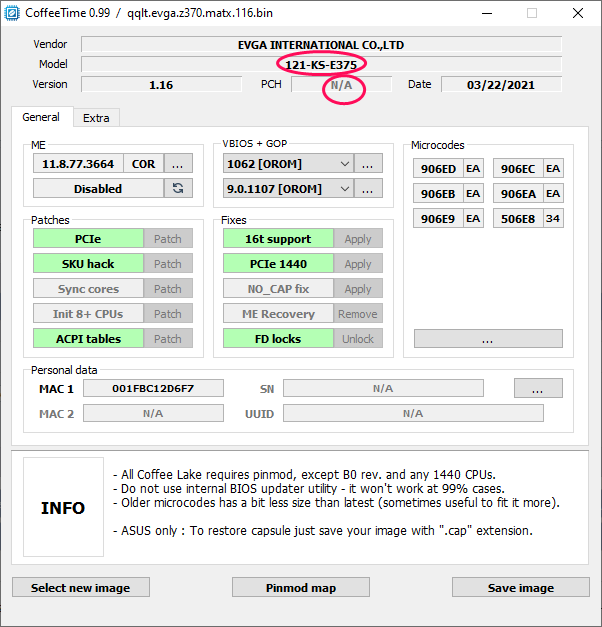Viewport: 602px width, 627px height.
Task: Click the PCH N/A field
Action: (x=341, y=84)
